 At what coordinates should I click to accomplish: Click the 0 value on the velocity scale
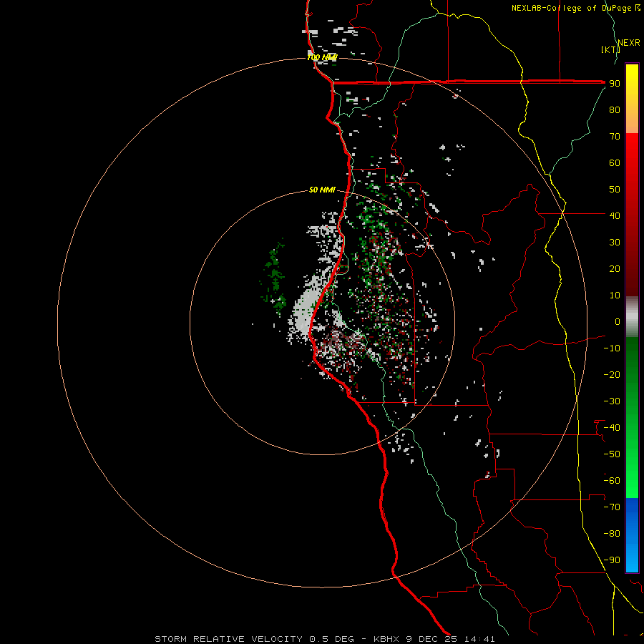point(618,321)
